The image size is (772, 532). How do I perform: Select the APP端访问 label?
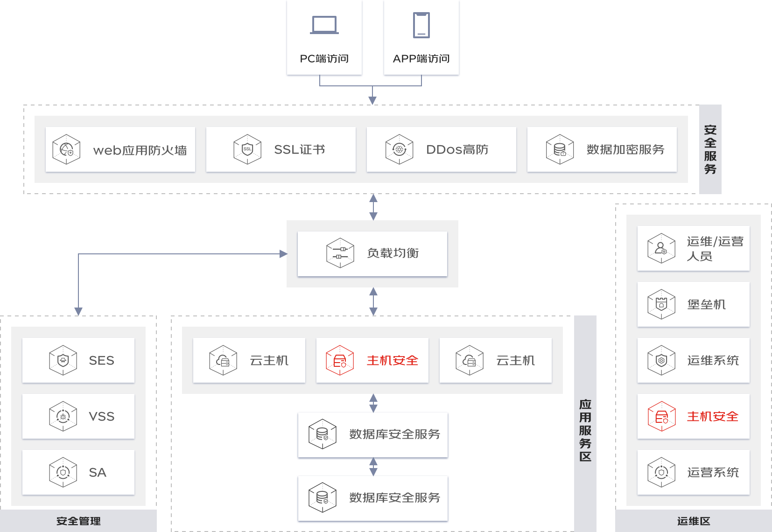421,59
